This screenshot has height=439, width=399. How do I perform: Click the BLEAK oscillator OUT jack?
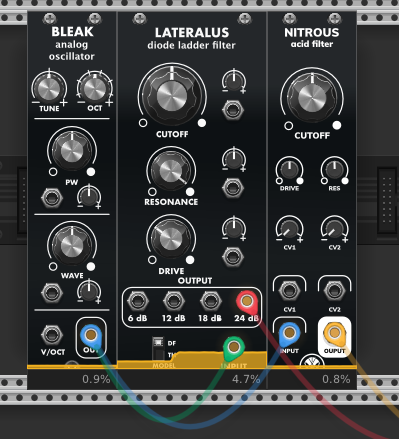(91, 334)
